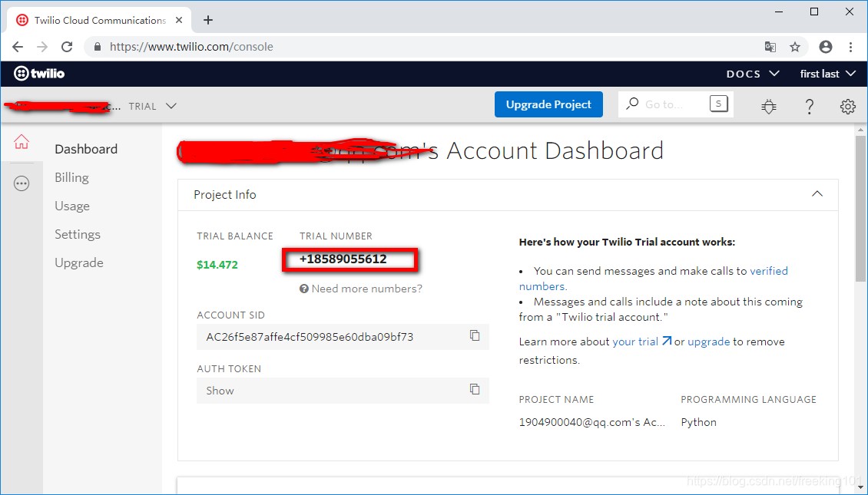
Task: Click the browser back arrow
Action: coord(18,47)
